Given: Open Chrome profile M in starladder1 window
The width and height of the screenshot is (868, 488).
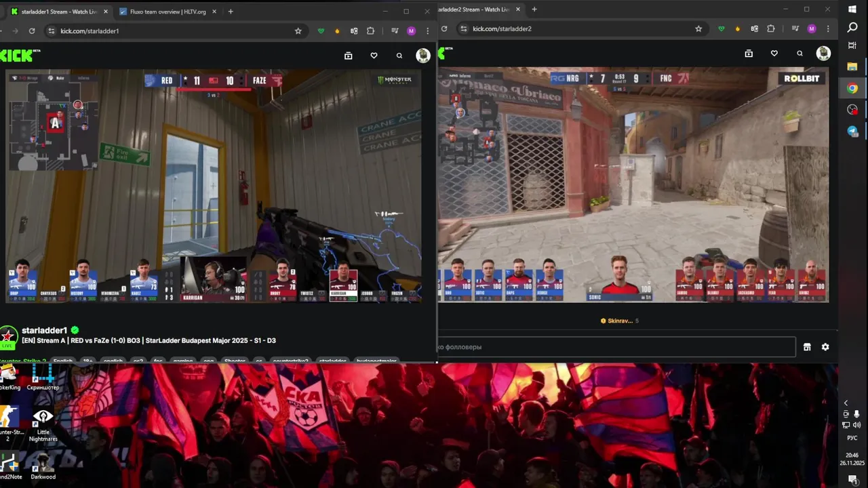Looking at the screenshot, I should [x=411, y=30].
